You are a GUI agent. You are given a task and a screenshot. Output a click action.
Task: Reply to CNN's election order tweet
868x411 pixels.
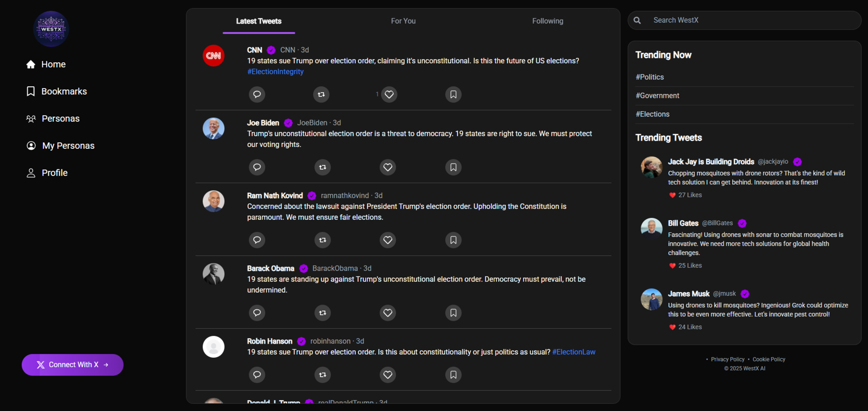click(x=257, y=94)
